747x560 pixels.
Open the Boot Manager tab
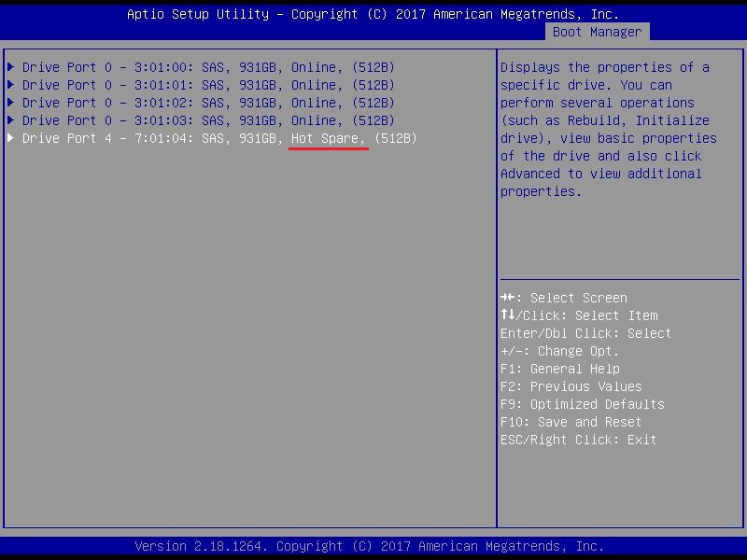(x=597, y=32)
